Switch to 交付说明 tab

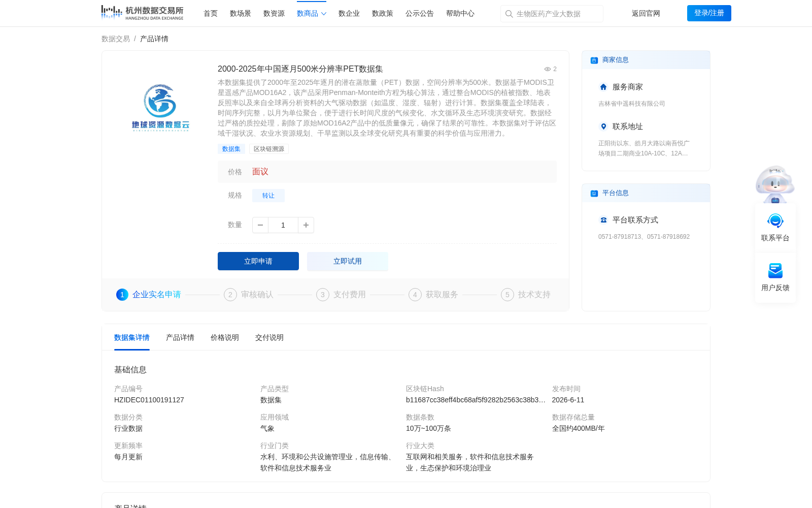(x=269, y=337)
